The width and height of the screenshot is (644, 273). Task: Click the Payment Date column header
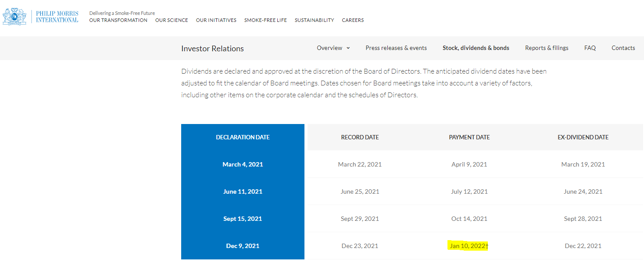[x=469, y=137]
